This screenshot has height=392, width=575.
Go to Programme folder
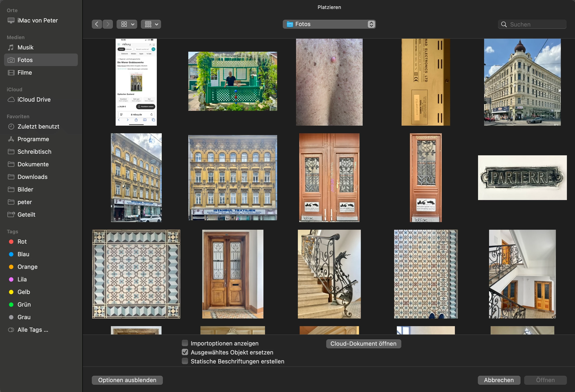pyautogui.click(x=33, y=139)
